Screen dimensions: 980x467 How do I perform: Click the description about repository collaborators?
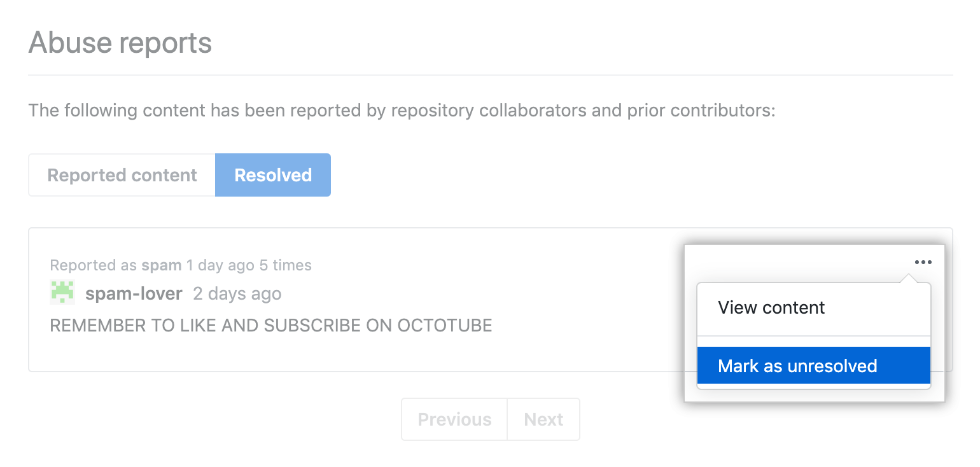[402, 110]
